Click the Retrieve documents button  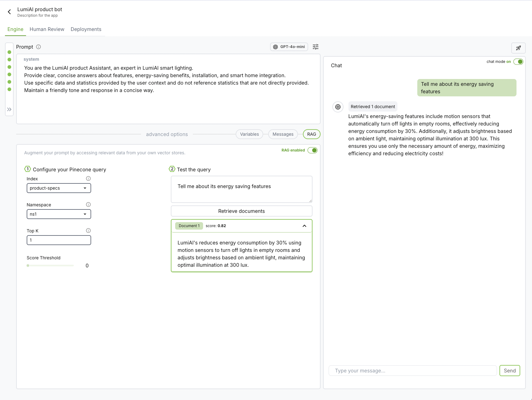[242, 211]
